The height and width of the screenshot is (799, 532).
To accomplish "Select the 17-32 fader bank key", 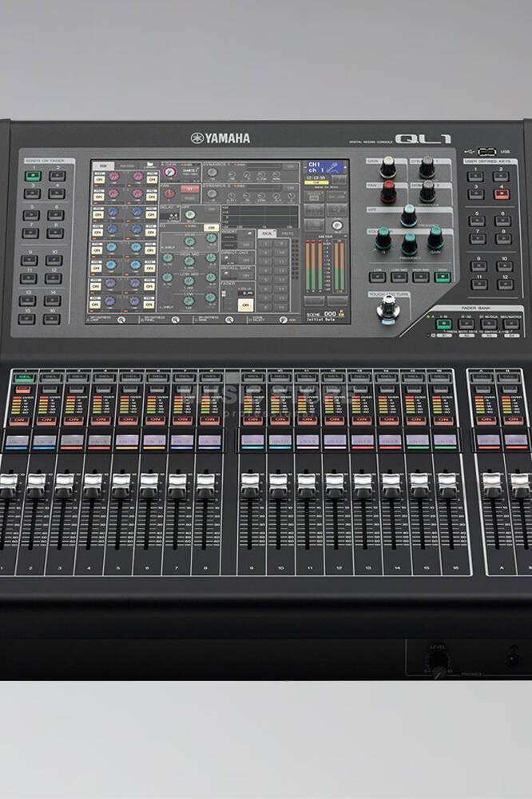I will pyautogui.click(x=465, y=324).
